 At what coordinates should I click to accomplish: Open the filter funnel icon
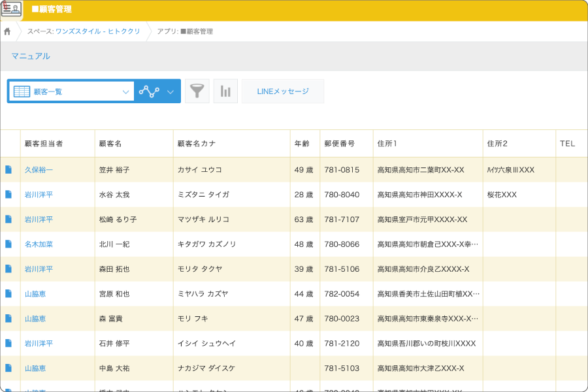point(197,91)
